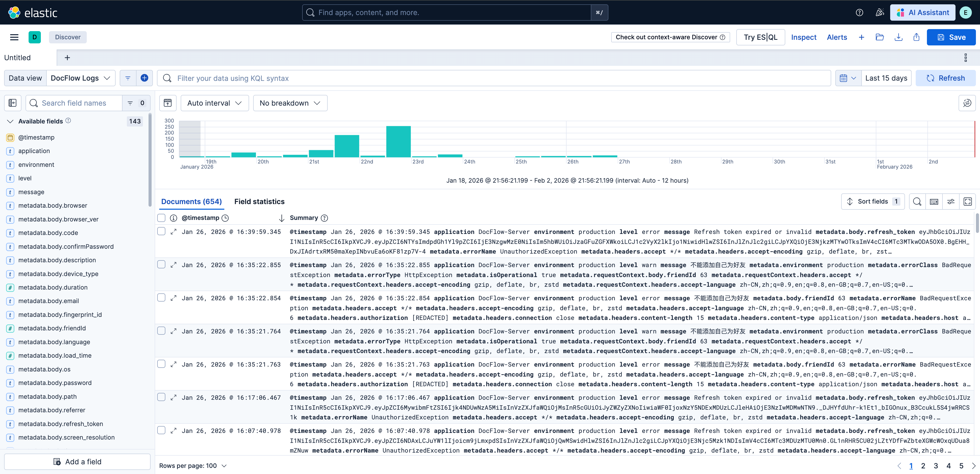Go to results page 3

[x=936, y=466]
